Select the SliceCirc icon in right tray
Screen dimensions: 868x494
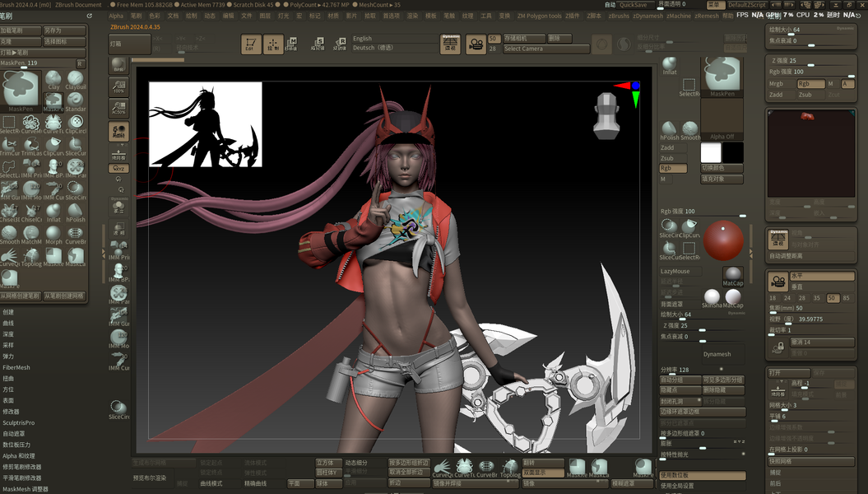click(669, 228)
